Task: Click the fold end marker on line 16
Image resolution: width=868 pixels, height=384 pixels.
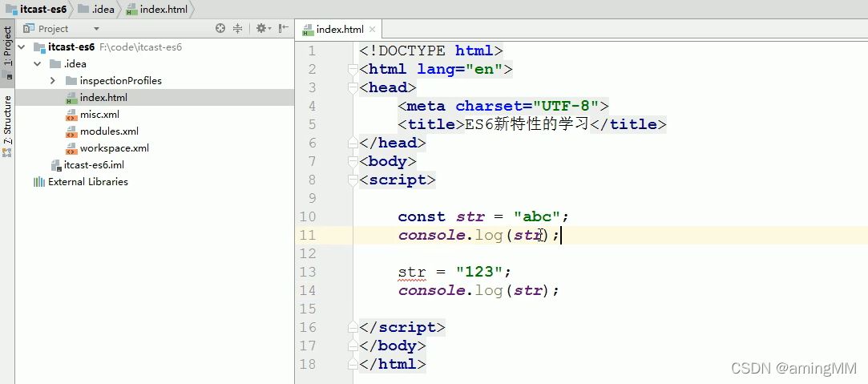Action: pos(352,327)
